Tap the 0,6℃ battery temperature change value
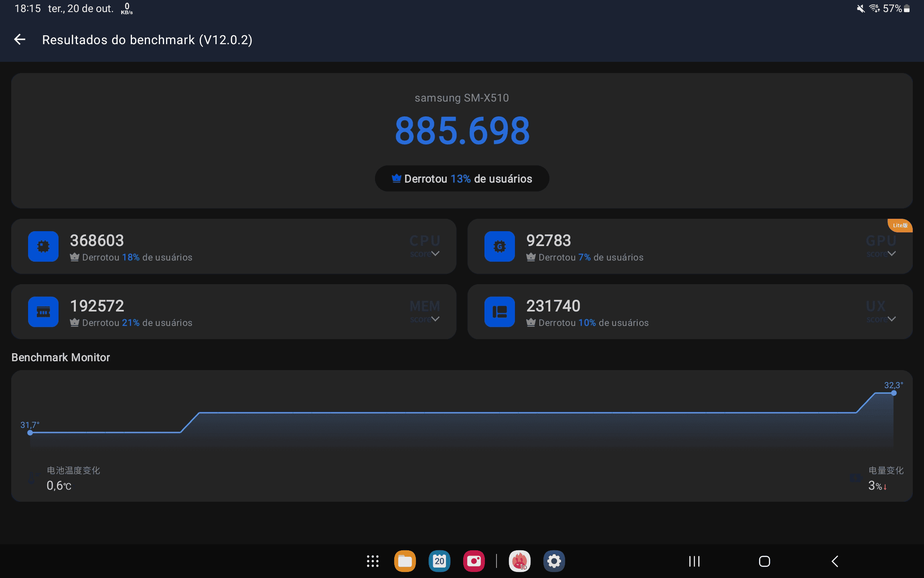924x578 pixels. [59, 486]
